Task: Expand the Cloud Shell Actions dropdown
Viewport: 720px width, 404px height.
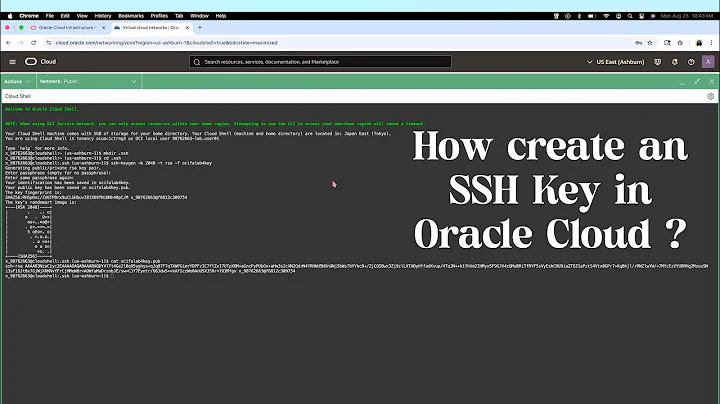Action: coord(17,81)
